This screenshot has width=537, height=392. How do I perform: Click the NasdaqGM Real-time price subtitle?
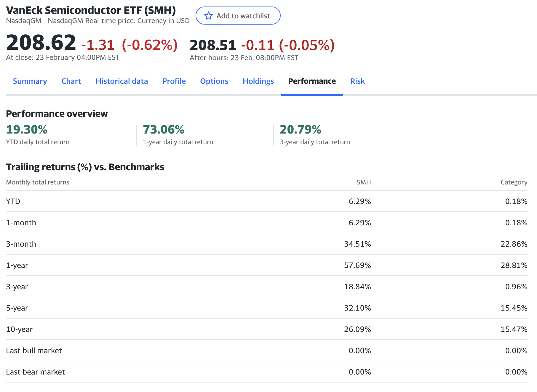98,21
